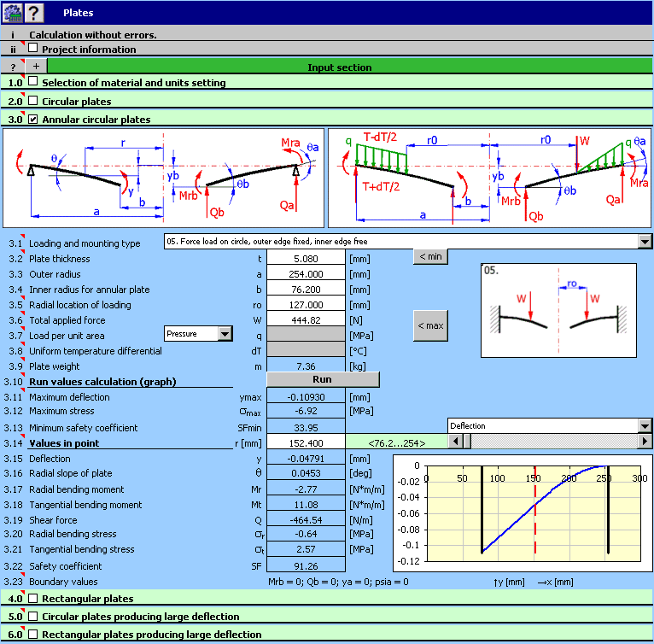Toggle Rectangular plates producing large deflection checkbox
The image size is (654, 644).
coord(33,634)
